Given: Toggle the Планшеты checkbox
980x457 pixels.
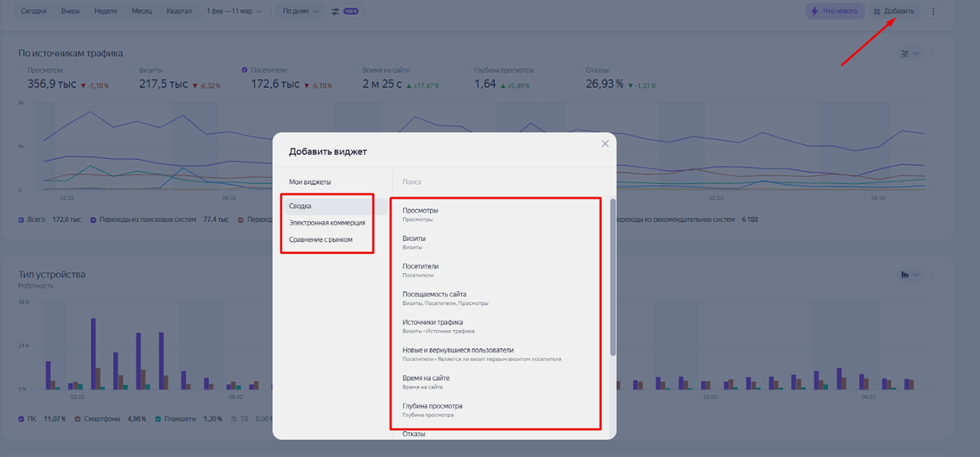Looking at the screenshot, I should point(158,419).
